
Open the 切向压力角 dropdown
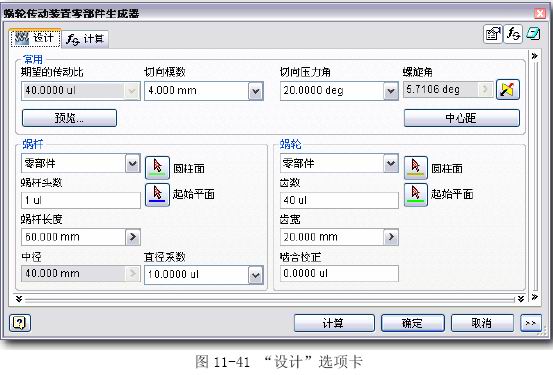point(391,91)
